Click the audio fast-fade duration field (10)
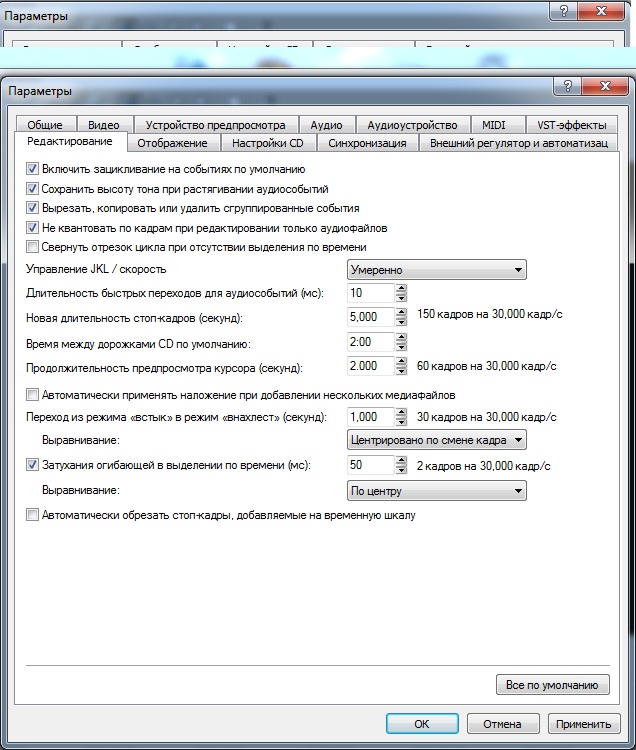 tap(371, 293)
